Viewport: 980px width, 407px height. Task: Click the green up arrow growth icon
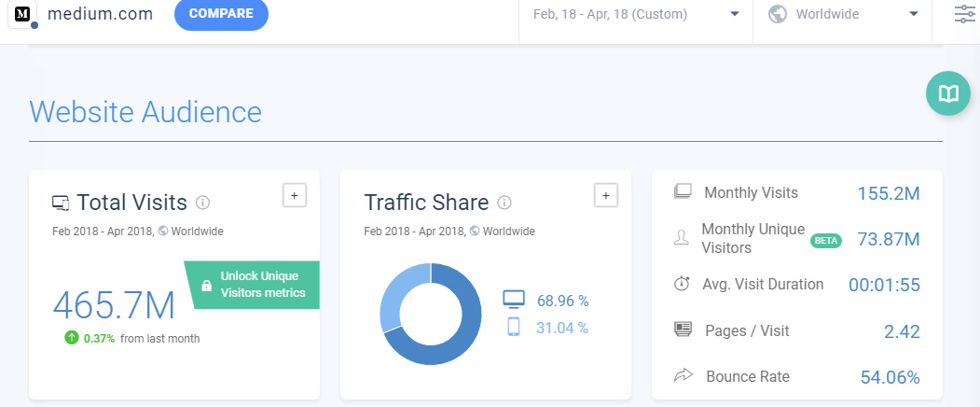[x=71, y=338]
